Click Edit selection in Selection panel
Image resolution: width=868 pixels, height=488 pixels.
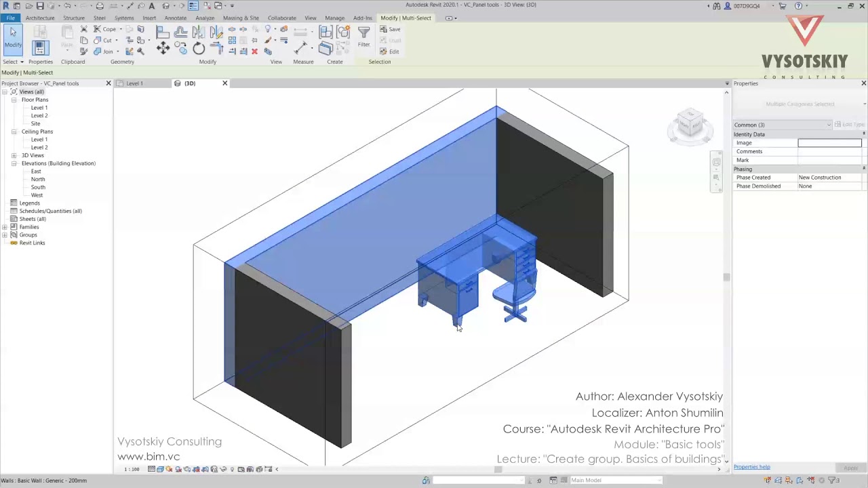coord(389,52)
